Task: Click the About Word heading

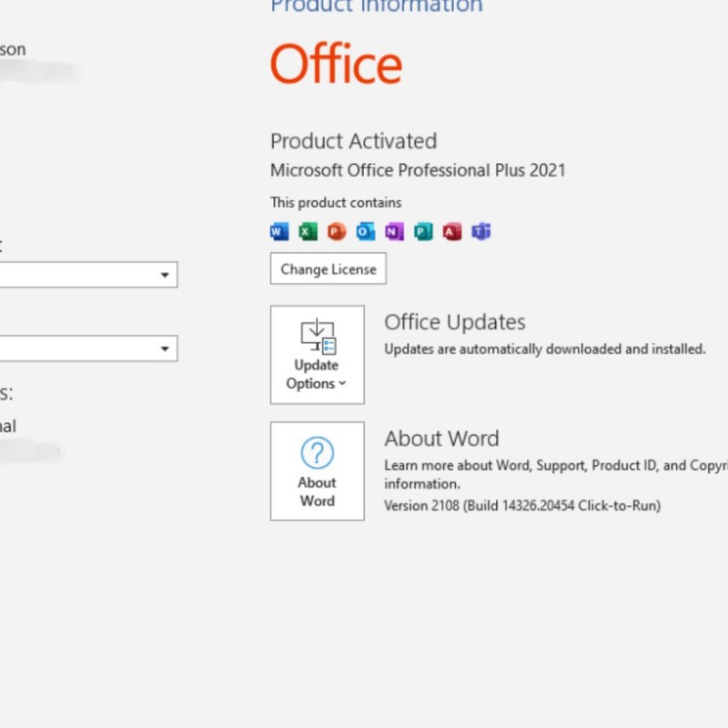Action: coord(442,439)
